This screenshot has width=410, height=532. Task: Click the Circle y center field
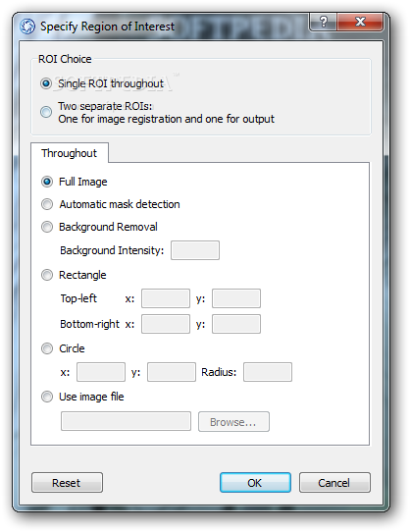tap(172, 372)
